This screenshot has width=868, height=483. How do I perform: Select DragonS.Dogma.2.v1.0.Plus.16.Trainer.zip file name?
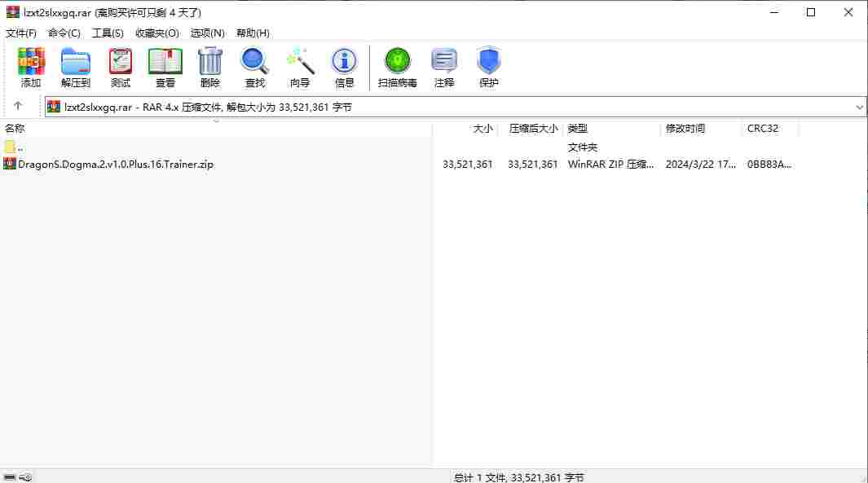pos(116,165)
